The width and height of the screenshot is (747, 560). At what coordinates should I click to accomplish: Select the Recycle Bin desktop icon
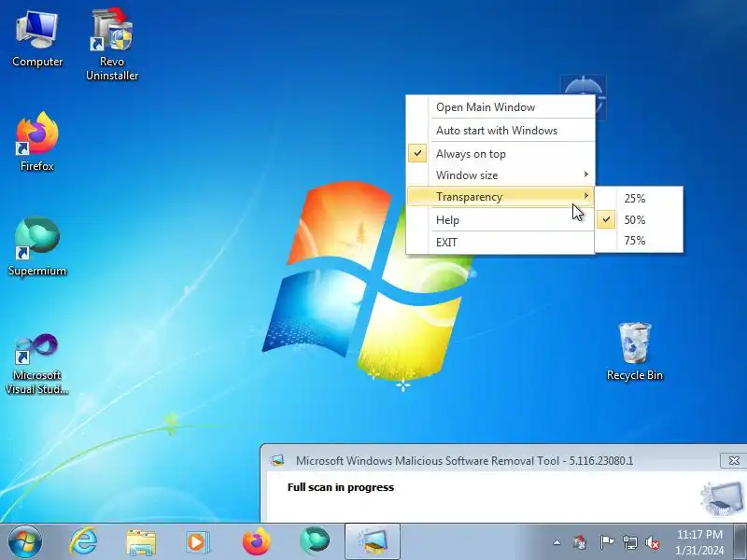(635, 352)
